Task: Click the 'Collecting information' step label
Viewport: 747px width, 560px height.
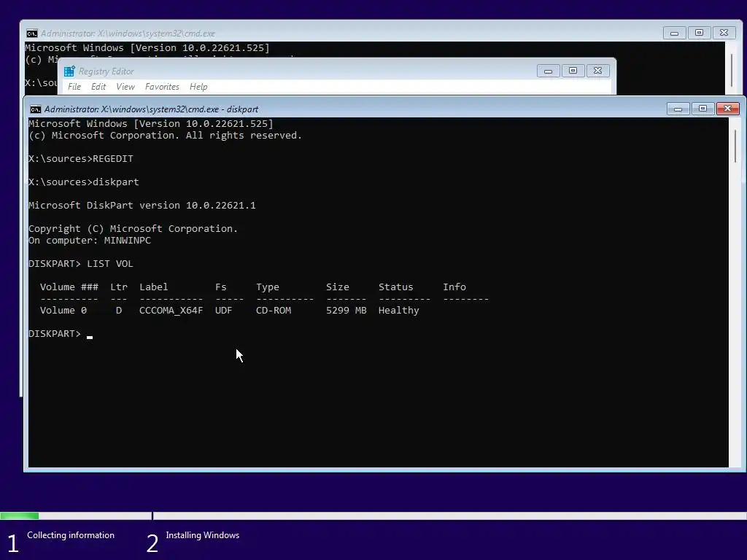Action: pos(71,535)
